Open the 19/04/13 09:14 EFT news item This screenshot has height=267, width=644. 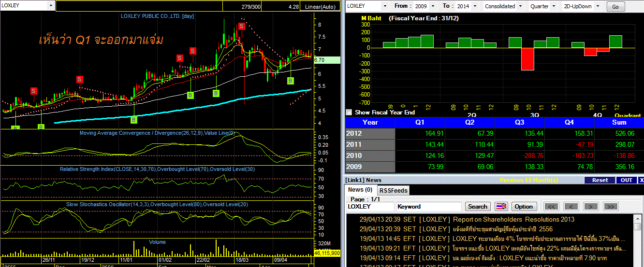coord(483,258)
